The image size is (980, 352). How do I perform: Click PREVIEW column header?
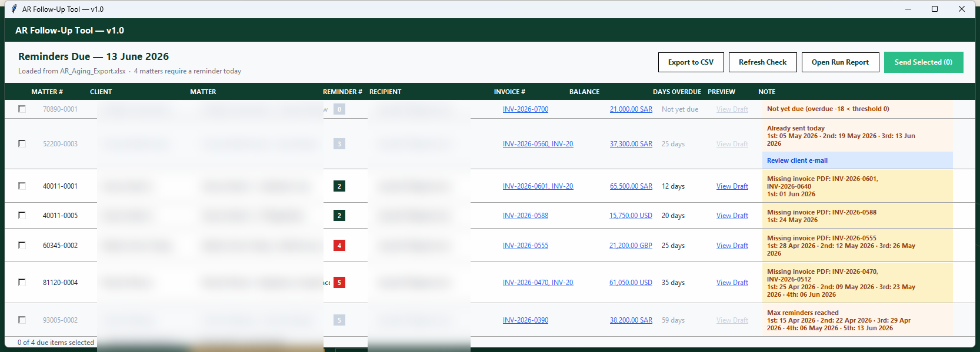[x=721, y=92]
